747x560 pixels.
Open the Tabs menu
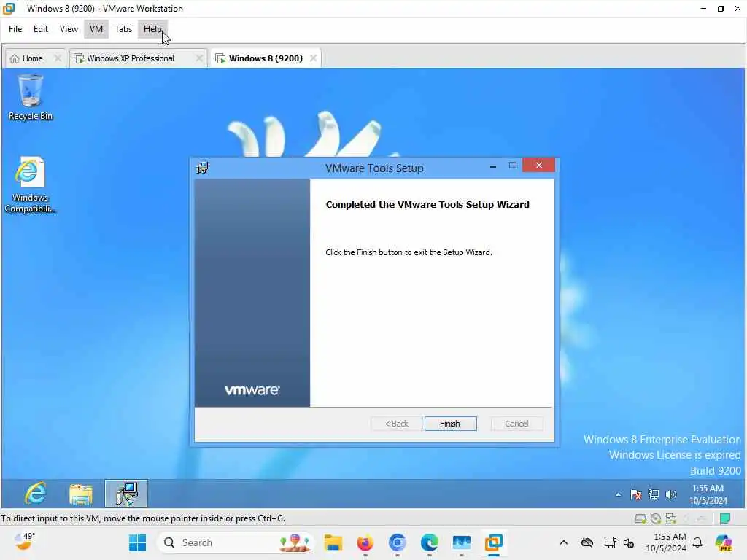(123, 29)
